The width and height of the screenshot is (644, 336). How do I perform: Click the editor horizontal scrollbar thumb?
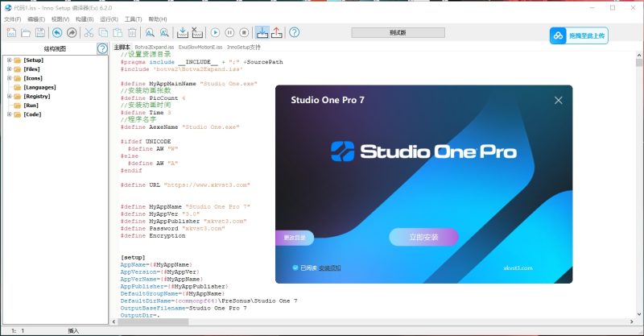click(x=153, y=321)
